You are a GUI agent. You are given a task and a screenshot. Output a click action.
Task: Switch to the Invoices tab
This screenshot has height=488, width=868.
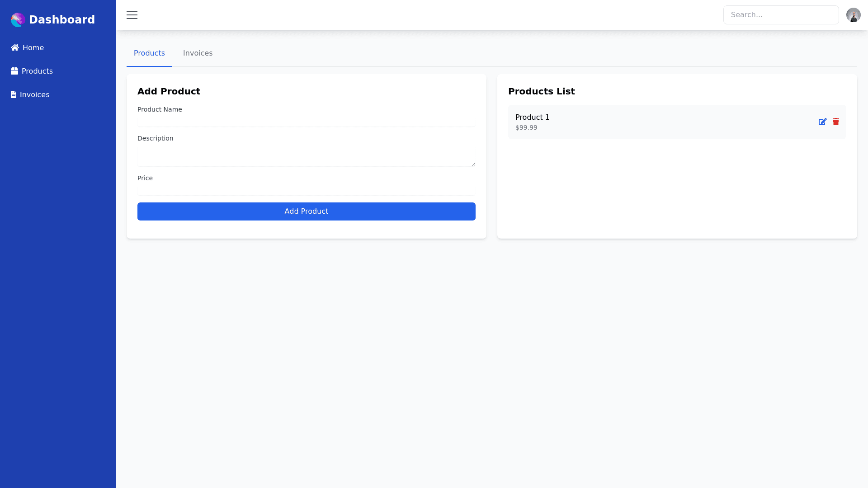198,53
